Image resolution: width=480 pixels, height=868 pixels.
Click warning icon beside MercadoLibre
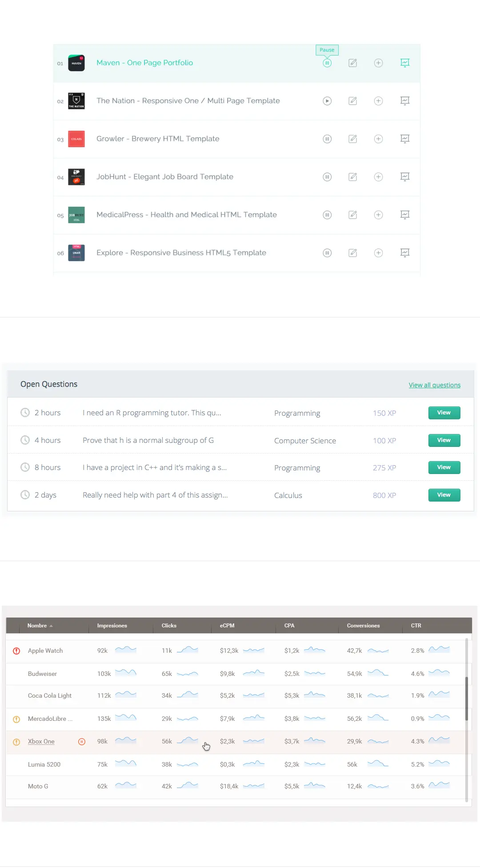pyautogui.click(x=16, y=719)
